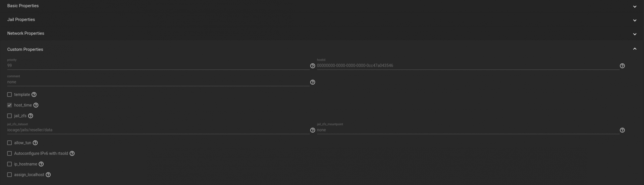Click help icon next to allow_tun
Image resolution: width=644 pixels, height=185 pixels.
35,143
